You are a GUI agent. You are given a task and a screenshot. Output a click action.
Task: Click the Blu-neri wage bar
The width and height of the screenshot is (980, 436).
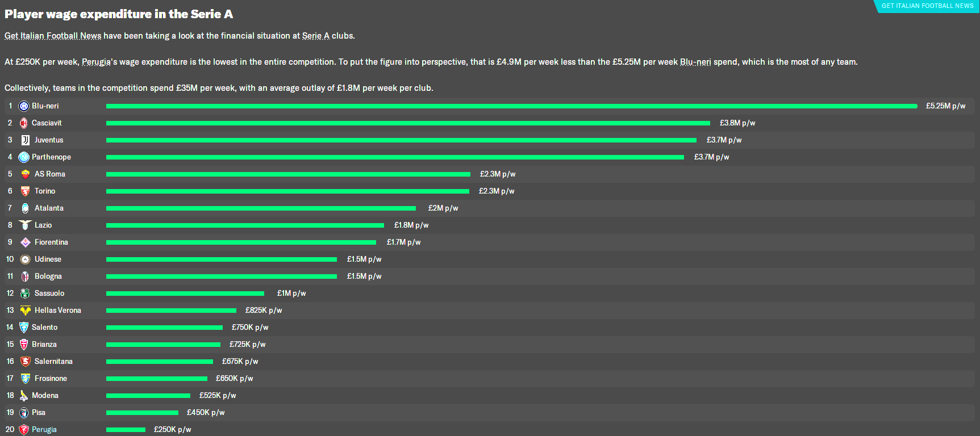click(x=511, y=106)
